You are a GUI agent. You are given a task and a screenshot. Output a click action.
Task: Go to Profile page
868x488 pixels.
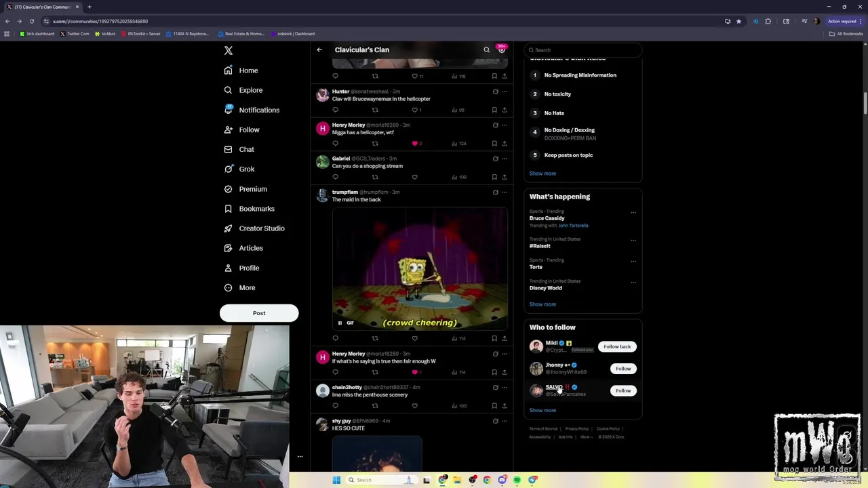[x=241, y=268]
